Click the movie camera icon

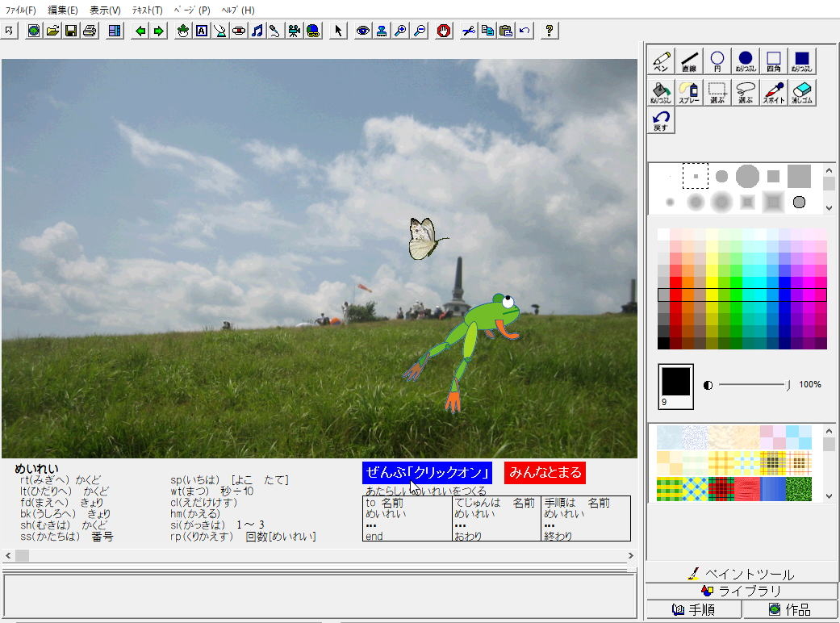294,31
